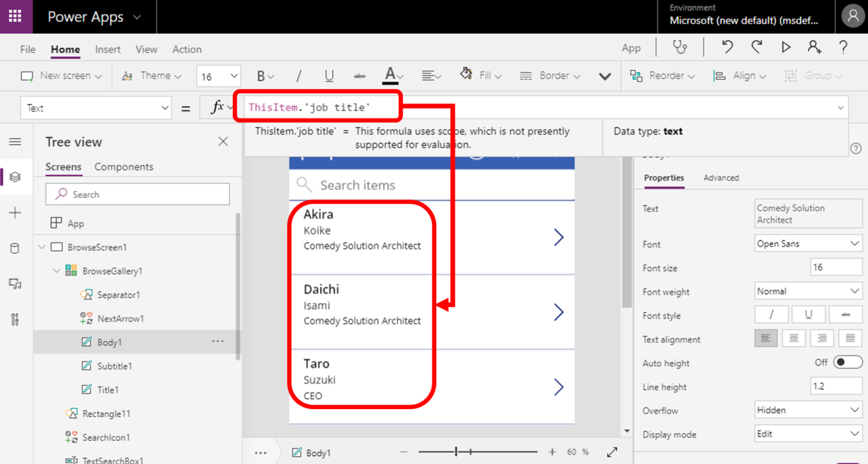Switch to Advanced properties tab
Image resolution: width=868 pixels, height=464 pixels.
(x=721, y=178)
